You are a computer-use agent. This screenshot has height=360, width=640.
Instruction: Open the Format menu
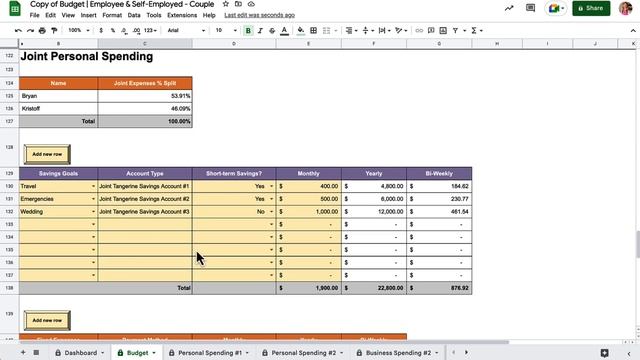pyautogui.click(x=112, y=15)
